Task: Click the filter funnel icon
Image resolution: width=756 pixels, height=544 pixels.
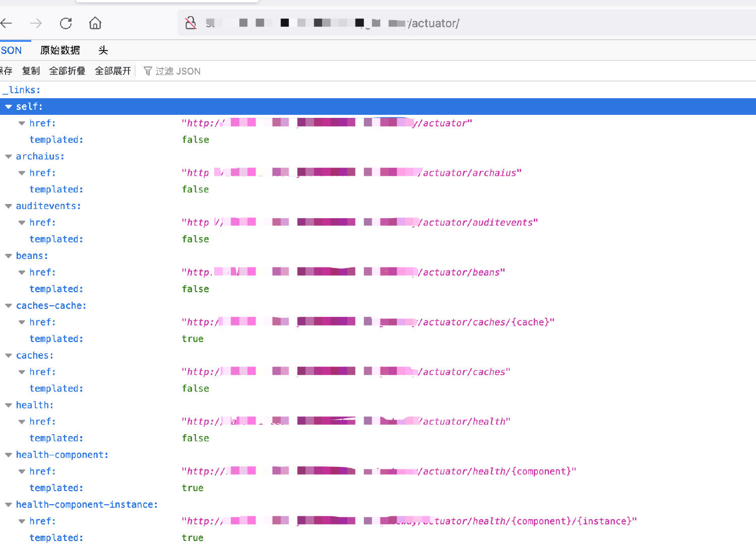Action: coord(148,71)
